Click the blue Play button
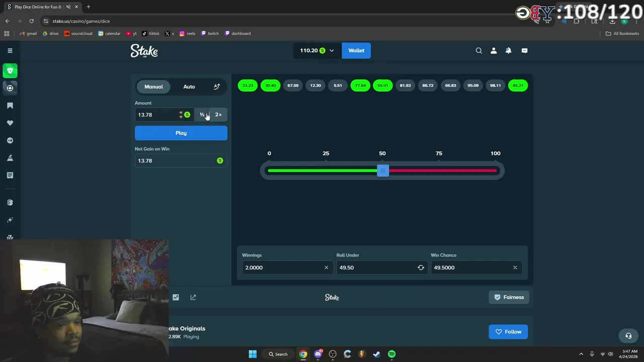 [181, 133]
